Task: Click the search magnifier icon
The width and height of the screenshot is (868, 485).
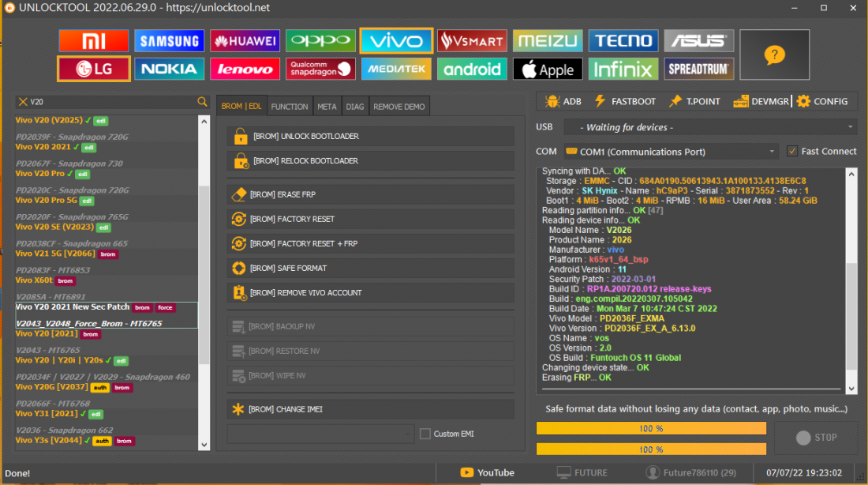Action: click(202, 101)
